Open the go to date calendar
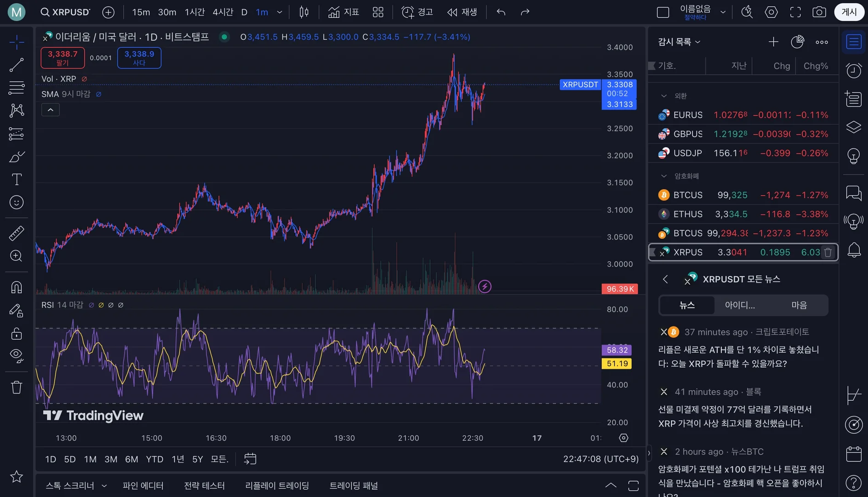The height and width of the screenshot is (497, 868). [x=250, y=459]
